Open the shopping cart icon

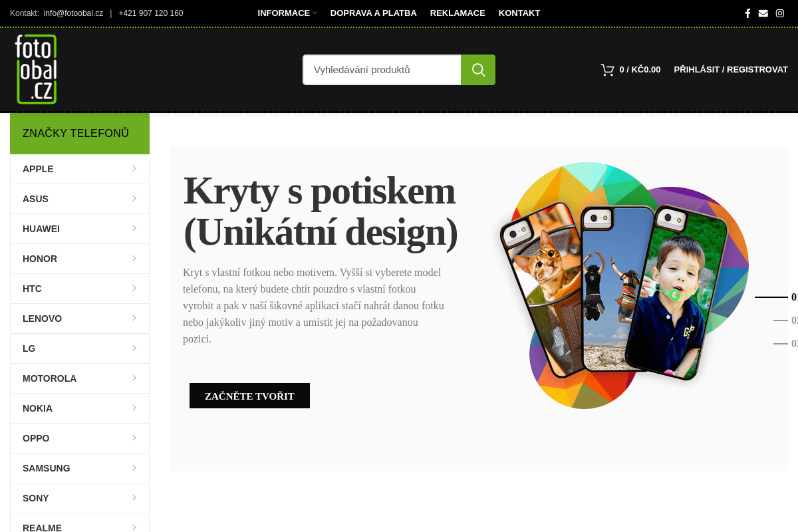coord(607,70)
